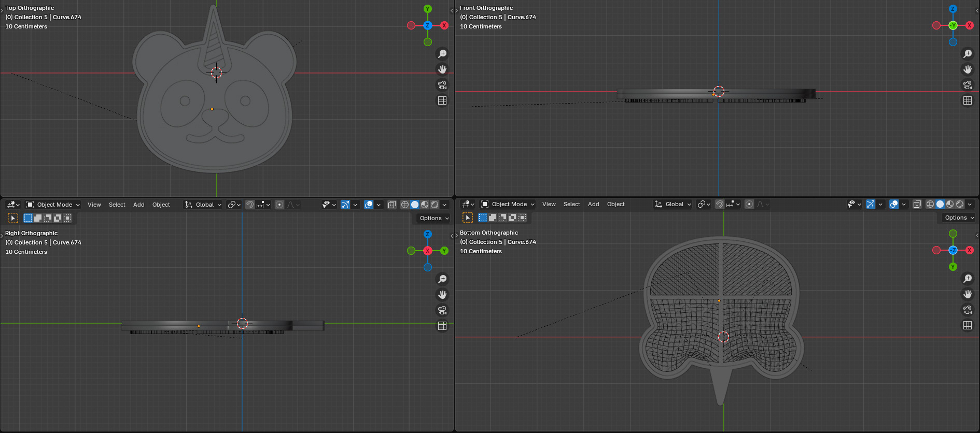Click green Y axis on Top viewport gizmo
Viewport: 980px width, 433px height.
point(428,9)
